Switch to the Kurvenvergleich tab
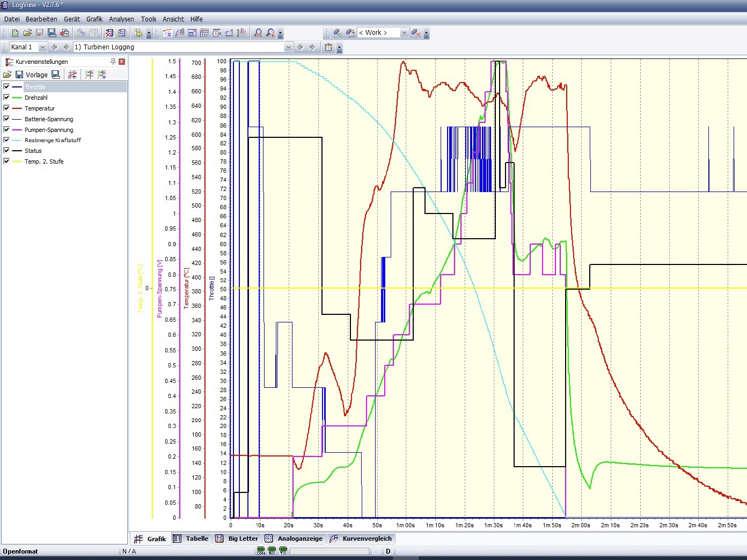The height and width of the screenshot is (560, 747). click(x=361, y=539)
